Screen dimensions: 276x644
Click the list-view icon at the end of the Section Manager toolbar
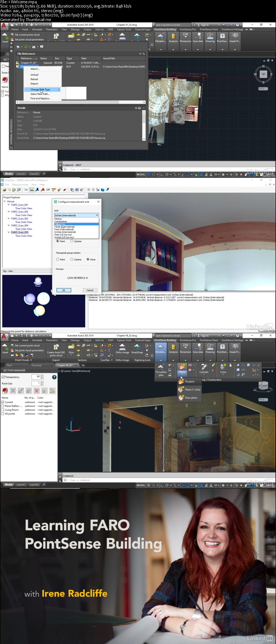[52, 390]
